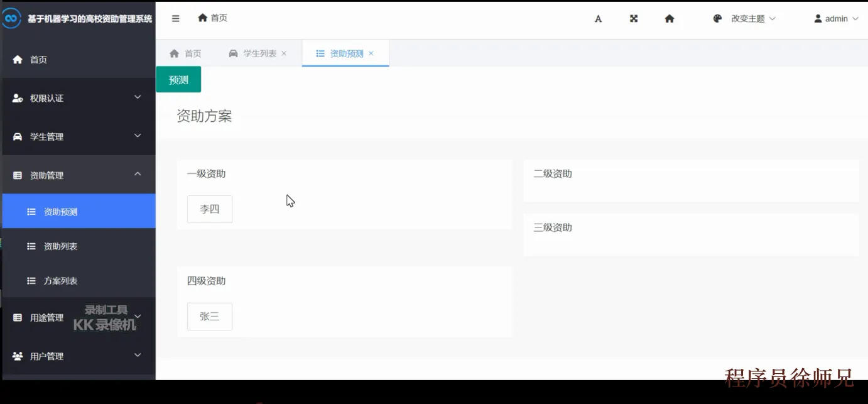This screenshot has height=404, width=868.
Task: Switch to the 首页 tab
Action: [x=185, y=53]
